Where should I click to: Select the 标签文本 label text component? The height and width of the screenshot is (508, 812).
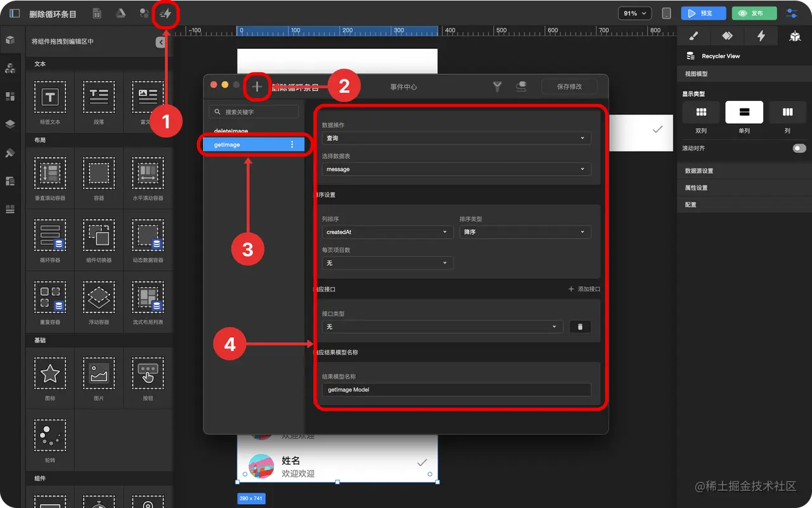50,102
